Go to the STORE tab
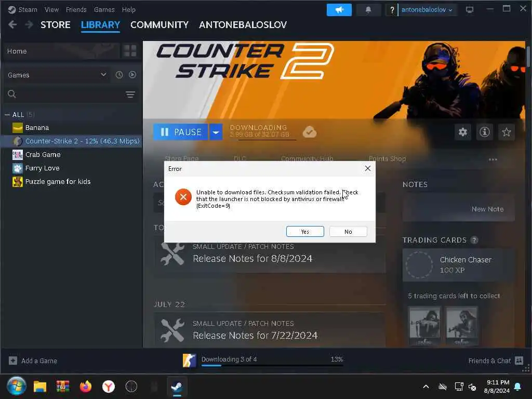The width and height of the screenshot is (532, 399). [x=55, y=25]
